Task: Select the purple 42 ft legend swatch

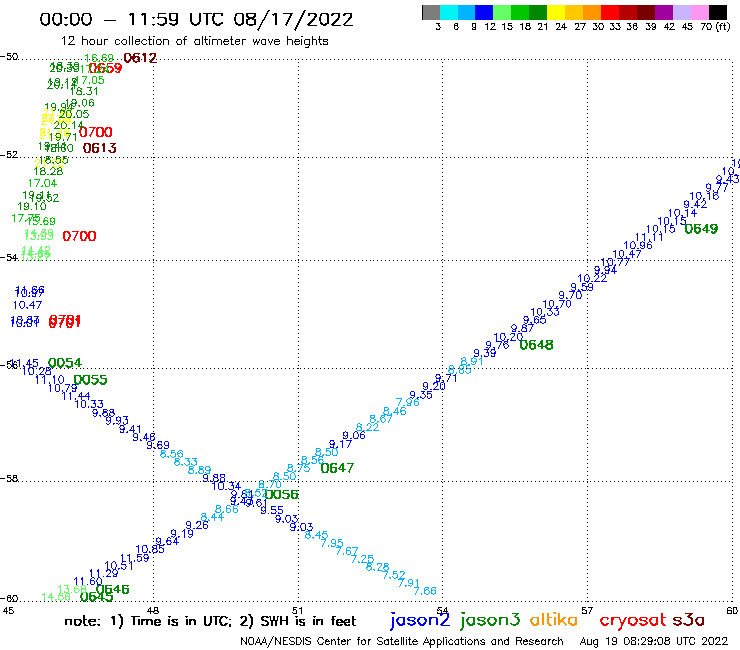Action: (x=664, y=12)
